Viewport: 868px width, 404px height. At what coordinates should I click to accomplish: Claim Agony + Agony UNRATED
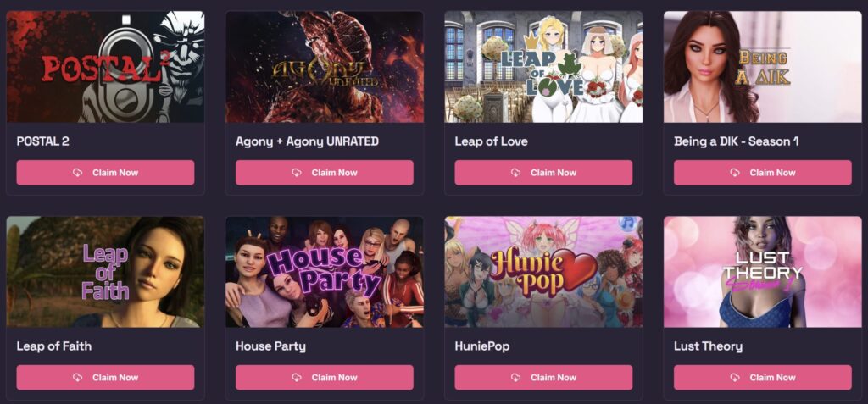(x=325, y=173)
